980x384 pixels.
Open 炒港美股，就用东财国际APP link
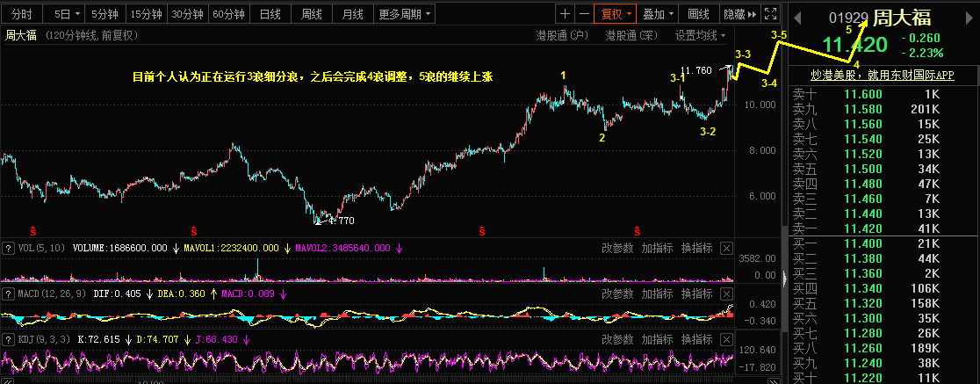tap(883, 75)
